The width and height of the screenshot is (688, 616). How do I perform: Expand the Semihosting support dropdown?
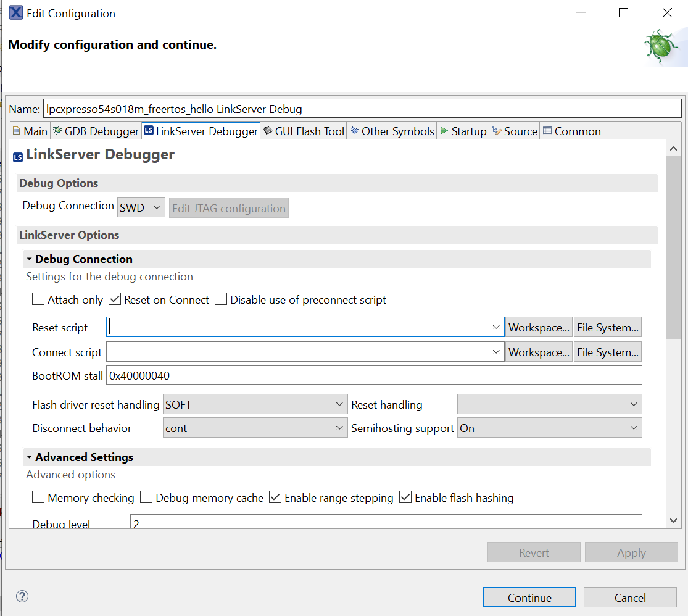point(549,428)
